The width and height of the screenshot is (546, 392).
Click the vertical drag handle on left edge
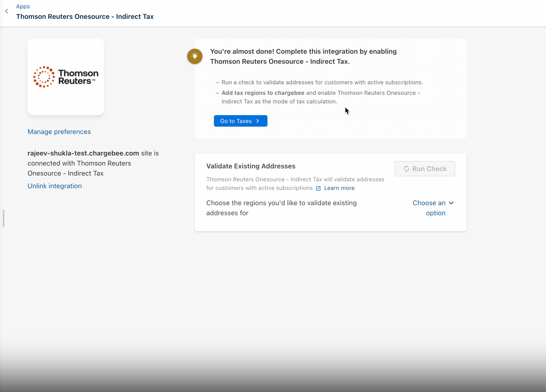3,218
